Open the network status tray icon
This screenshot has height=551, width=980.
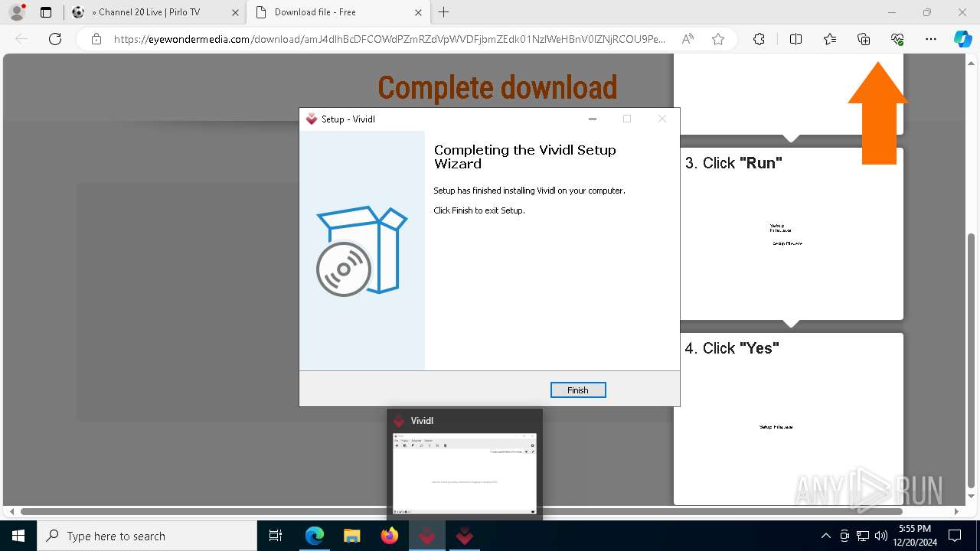click(x=863, y=536)
